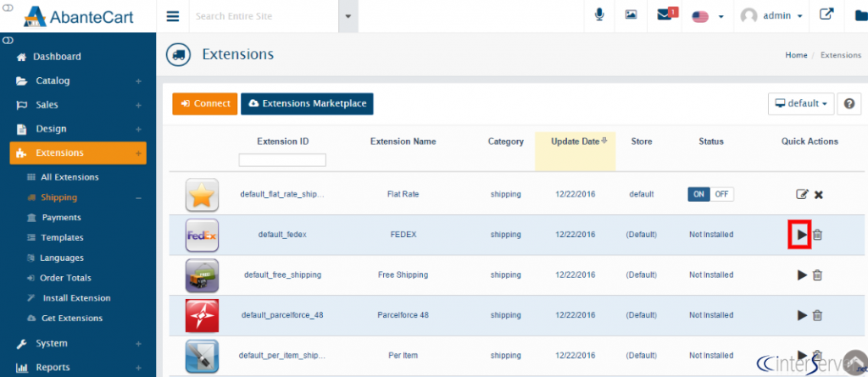The width and height of the screenshot is (868, 377).
Task: Expand the search category dropdown arrow
Action: [x=348, y=16]
